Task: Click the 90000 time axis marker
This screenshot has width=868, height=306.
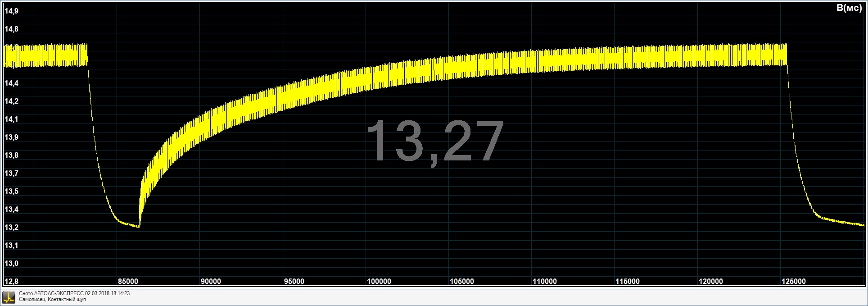Action: pyautogui.click(x=210, y=282)
